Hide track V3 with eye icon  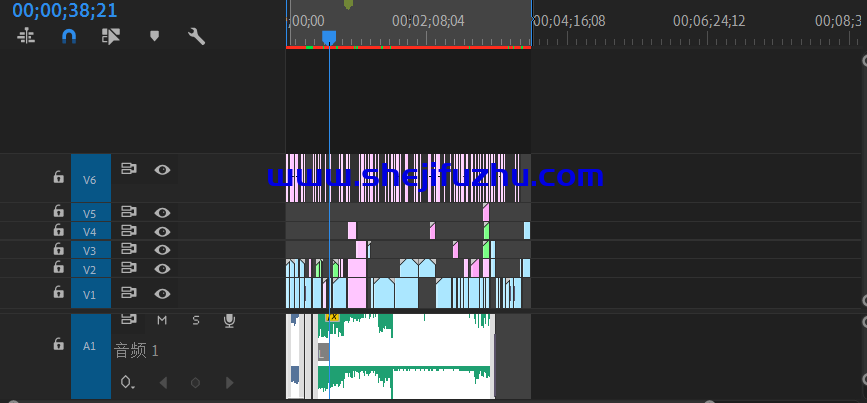[162, 250]
